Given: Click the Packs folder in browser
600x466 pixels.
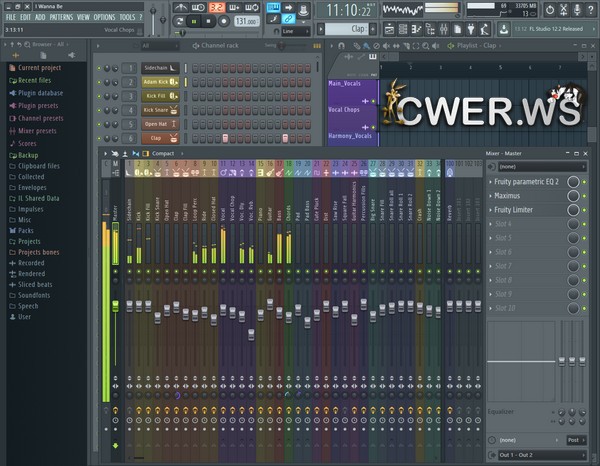Looking at the screenshot, I should (25, 230).
